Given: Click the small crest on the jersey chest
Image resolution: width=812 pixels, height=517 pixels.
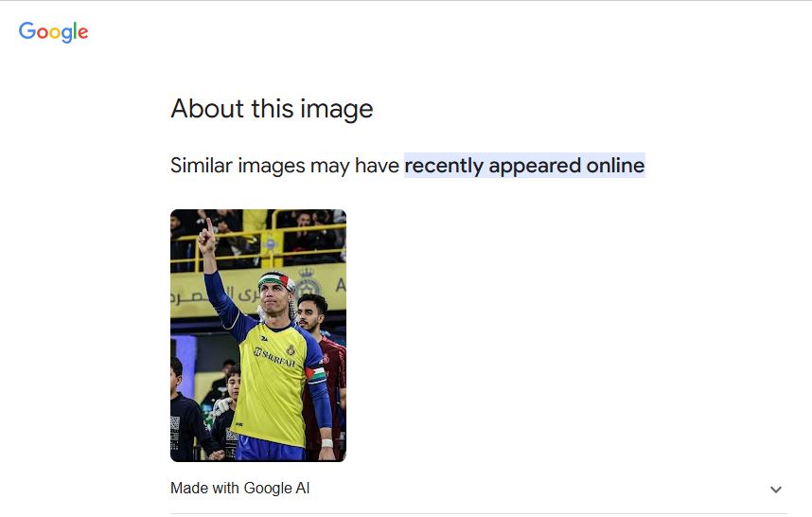Looking at the screenshot, I should (290, 348).
